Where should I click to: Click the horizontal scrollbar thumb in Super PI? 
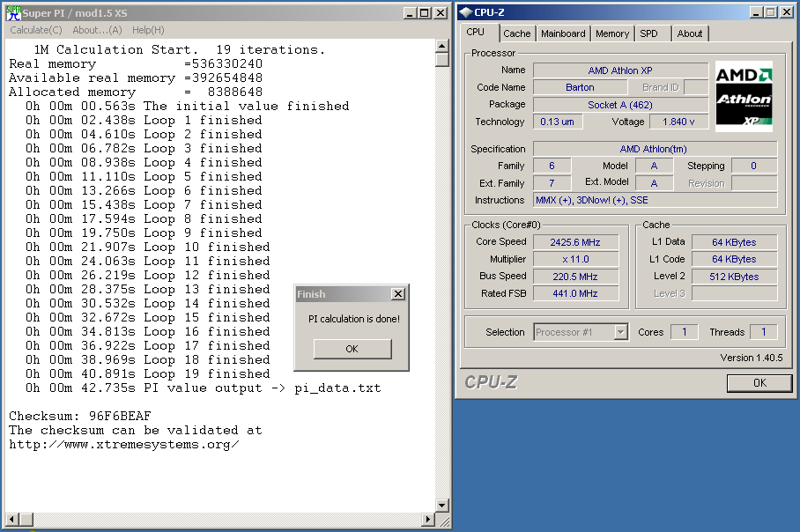(x=26, y=520)
